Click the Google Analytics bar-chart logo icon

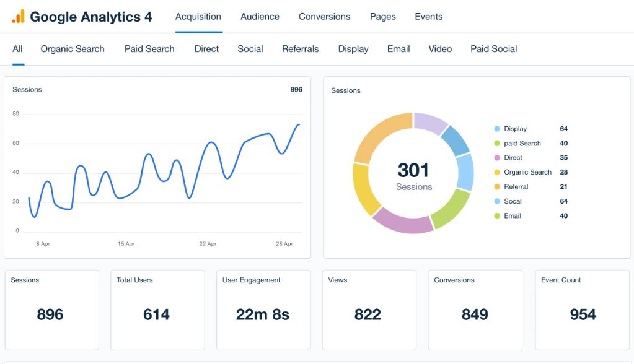pos(18,16)
